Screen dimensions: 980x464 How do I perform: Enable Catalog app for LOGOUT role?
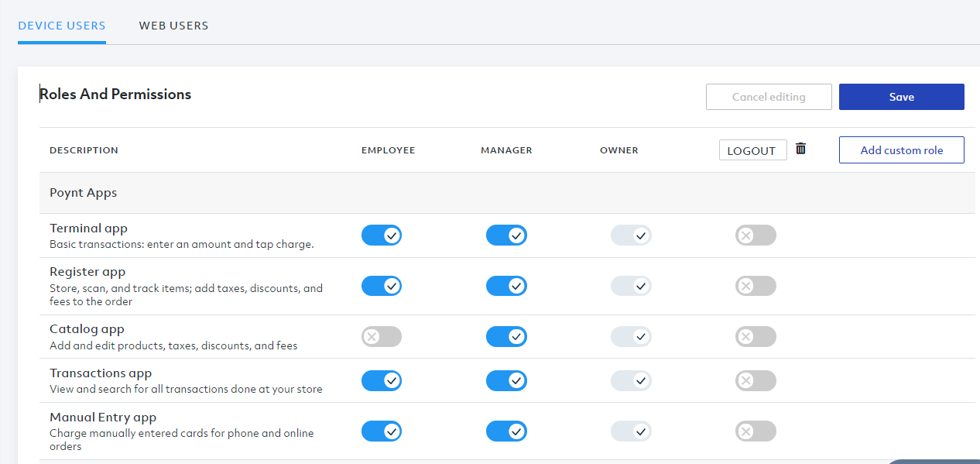(x=756, y=336)
